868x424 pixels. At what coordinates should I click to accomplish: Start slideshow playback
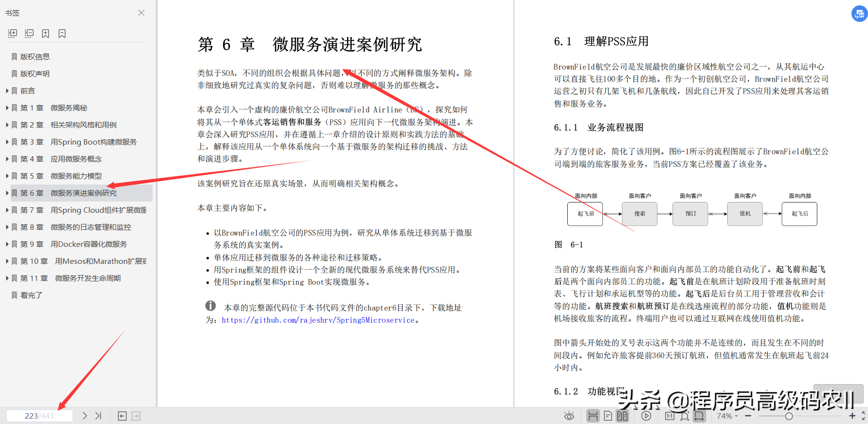tap(646, 416)
